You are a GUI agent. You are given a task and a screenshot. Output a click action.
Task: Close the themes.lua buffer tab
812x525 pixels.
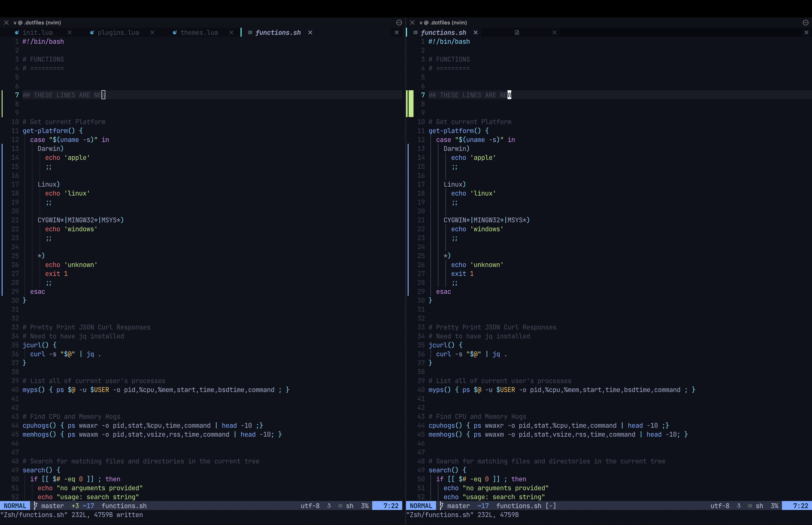[231, 33]
